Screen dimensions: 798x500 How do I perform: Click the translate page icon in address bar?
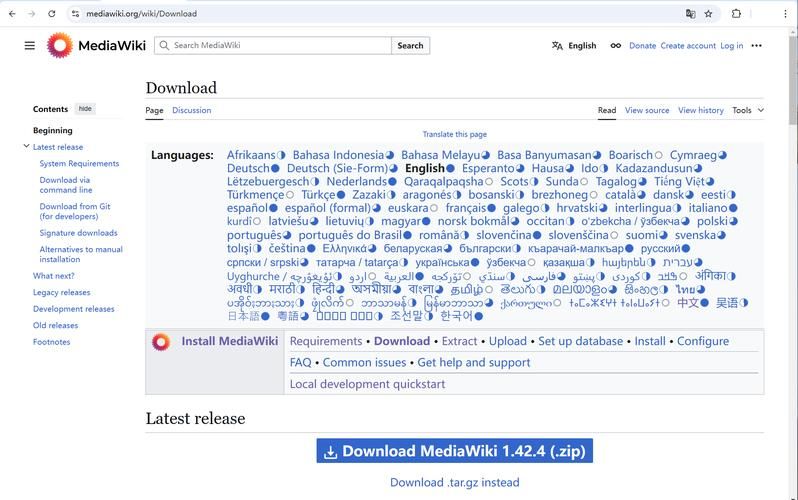click(690, 14)
